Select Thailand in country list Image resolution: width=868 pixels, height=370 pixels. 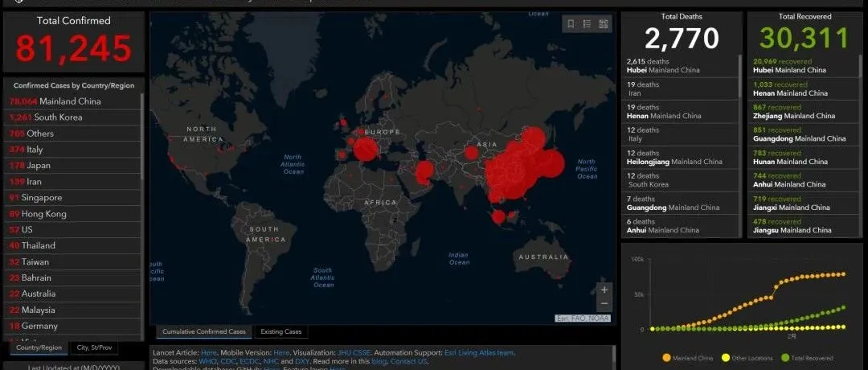72,245
